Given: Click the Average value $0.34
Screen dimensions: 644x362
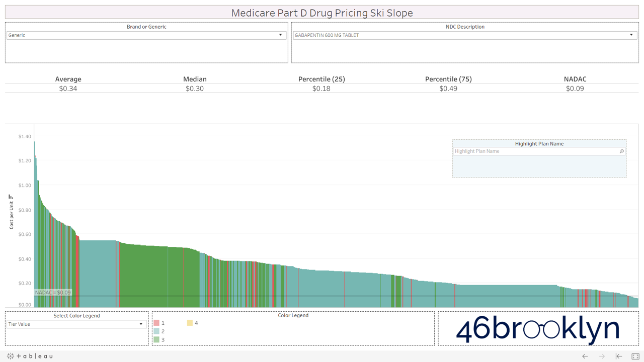Looking at the screenshot, I should [x=68, y=88].
